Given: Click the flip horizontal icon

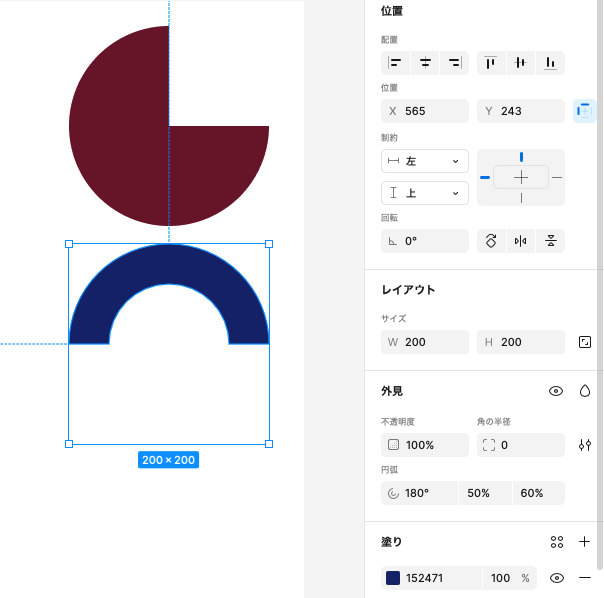Looking at the screenshot, I should click(x=520, y=241).
